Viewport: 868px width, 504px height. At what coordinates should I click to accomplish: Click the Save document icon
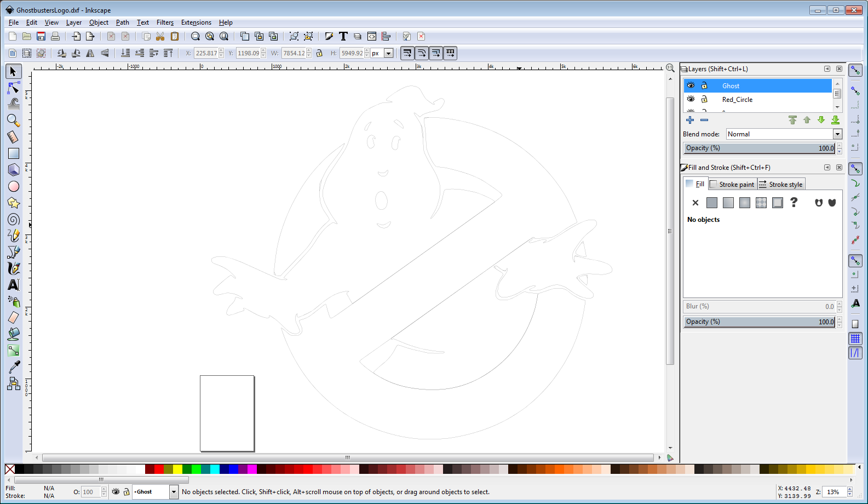(x=41, y=36)
